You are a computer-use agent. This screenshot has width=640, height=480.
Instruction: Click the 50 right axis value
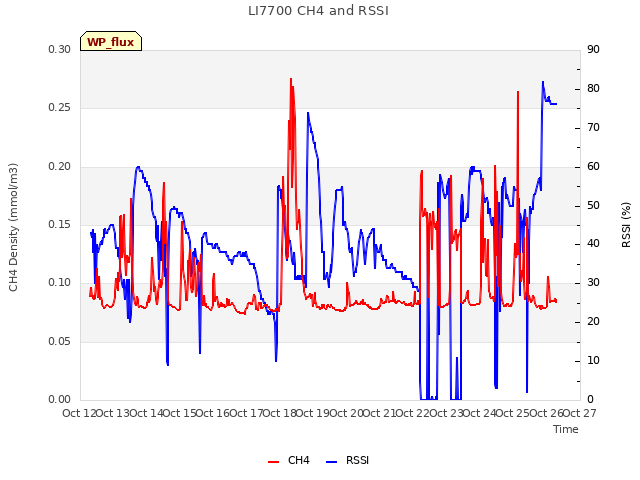pos(593,205)
